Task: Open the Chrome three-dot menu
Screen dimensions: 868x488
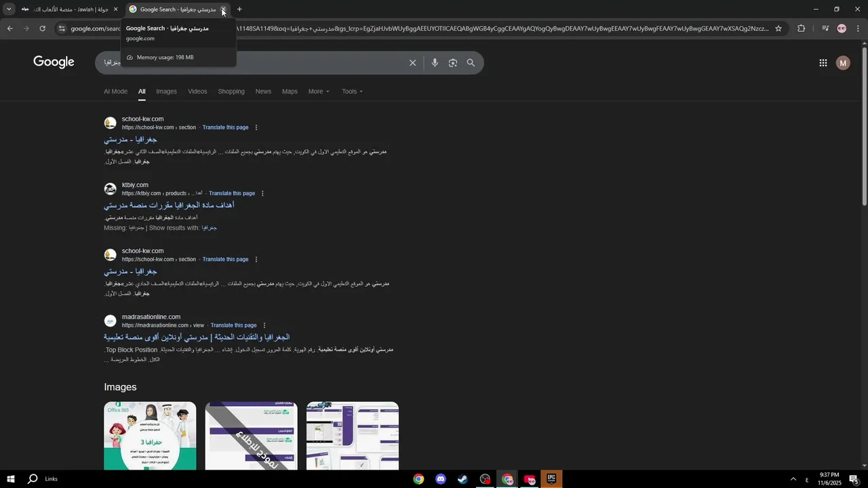Action: click(859, 28)
